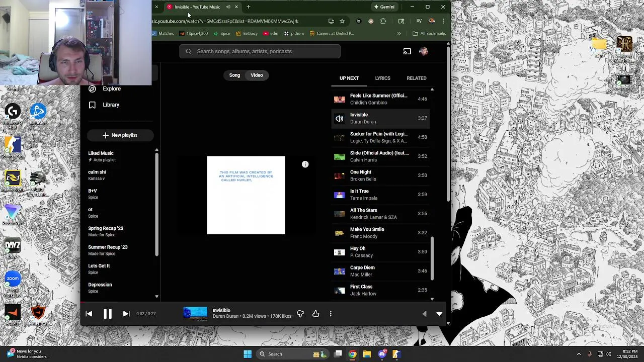Play Slide by Calvin Harris in the queue

point(381,156)
